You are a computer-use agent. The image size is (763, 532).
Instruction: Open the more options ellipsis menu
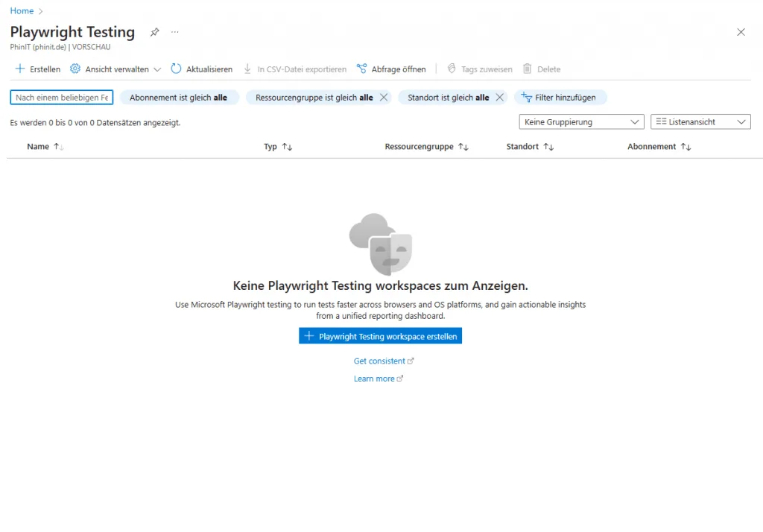(175, 32)
